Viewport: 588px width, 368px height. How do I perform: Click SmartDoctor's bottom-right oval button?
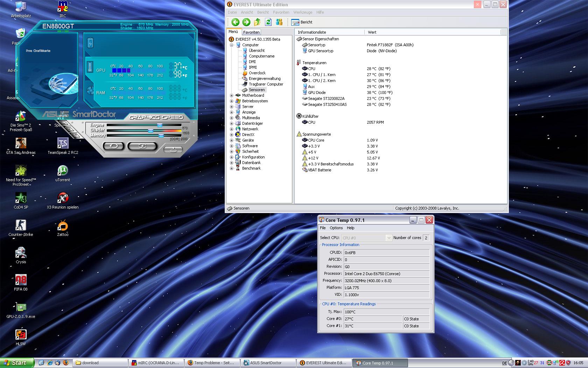click(173, 150)
